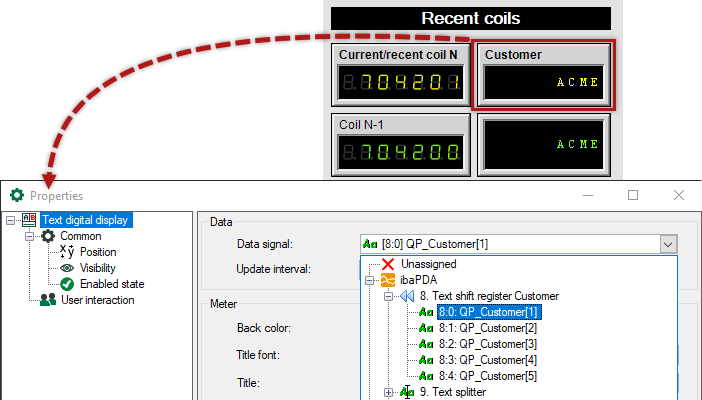
Task: Click the Common gear icon in tree
Action: click(x=47, y=236)
